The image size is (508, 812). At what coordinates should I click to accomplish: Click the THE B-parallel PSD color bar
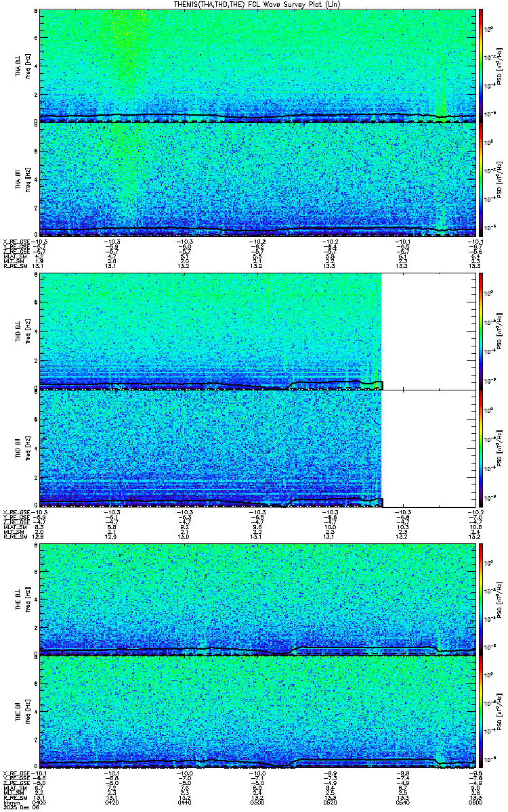click(481, 712)
